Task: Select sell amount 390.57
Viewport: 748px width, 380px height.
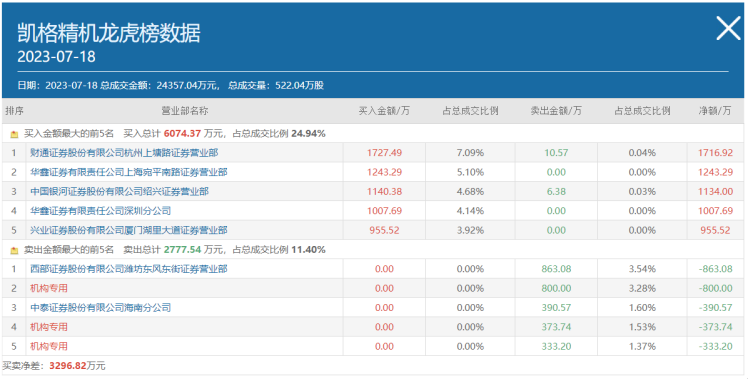Action: coord(556,308)
